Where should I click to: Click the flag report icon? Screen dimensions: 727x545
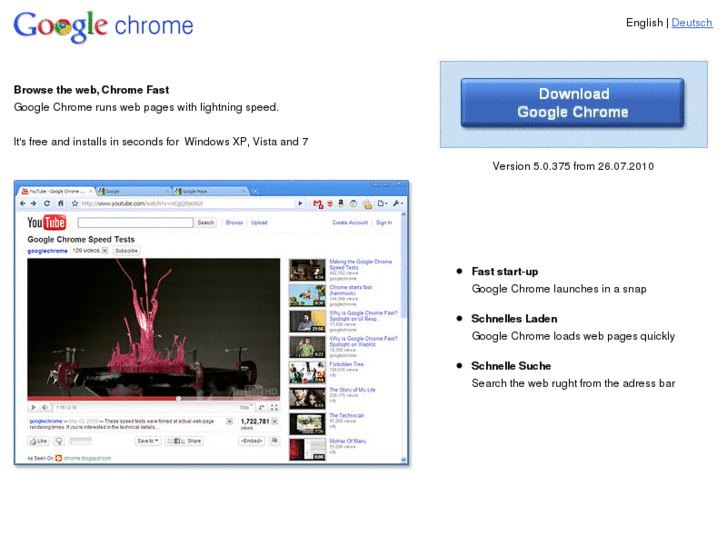pyautogui.click(x=274, y=441)
